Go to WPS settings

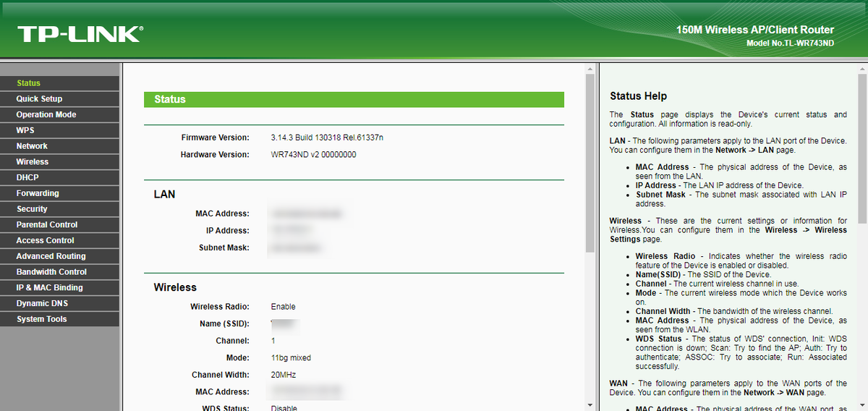click(x=59, y=130)
